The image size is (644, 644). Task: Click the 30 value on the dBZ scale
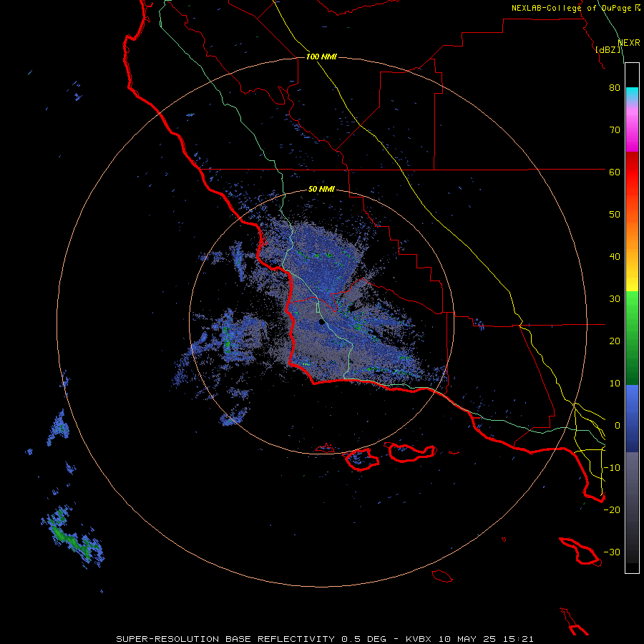pyautogui.click(x=615, y=299)
